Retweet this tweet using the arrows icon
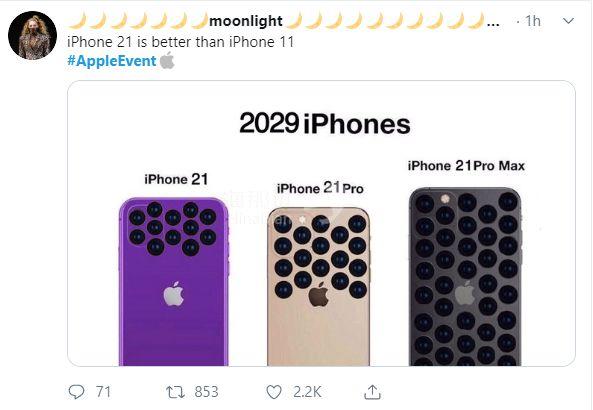 pyautogui.click(x=175, y=392)
